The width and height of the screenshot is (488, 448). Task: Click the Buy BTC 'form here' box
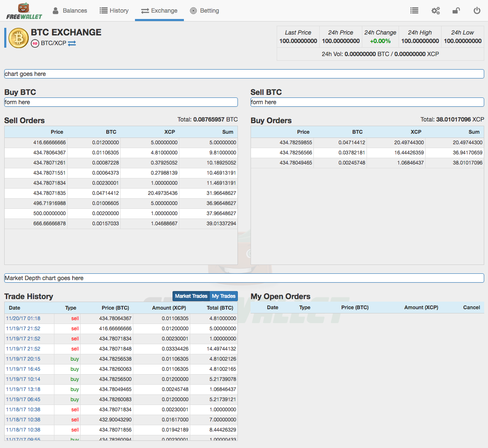(x=121, y=102)
